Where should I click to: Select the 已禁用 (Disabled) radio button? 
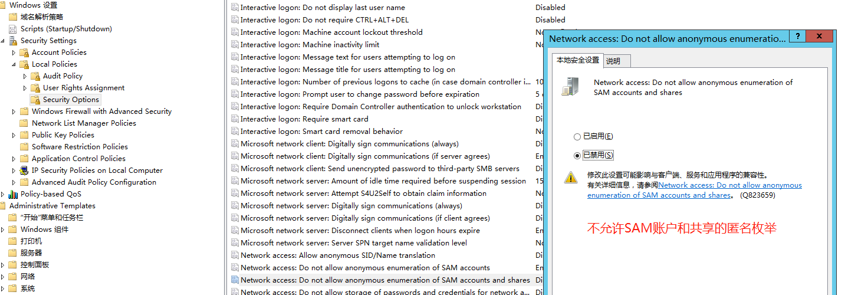pos(577,155)
